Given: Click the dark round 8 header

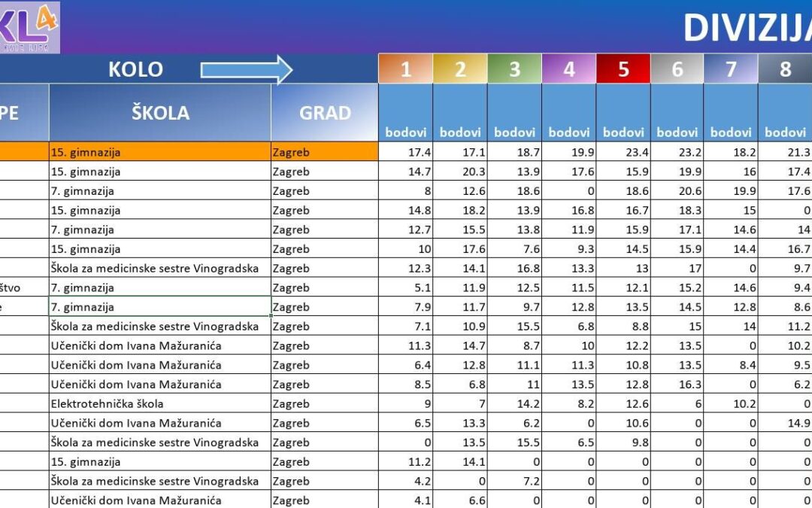Looking at the screenshot, I should click(785, 68).
